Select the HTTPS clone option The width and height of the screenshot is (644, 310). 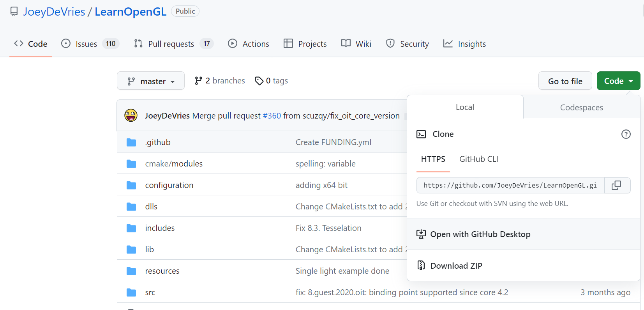433,159
